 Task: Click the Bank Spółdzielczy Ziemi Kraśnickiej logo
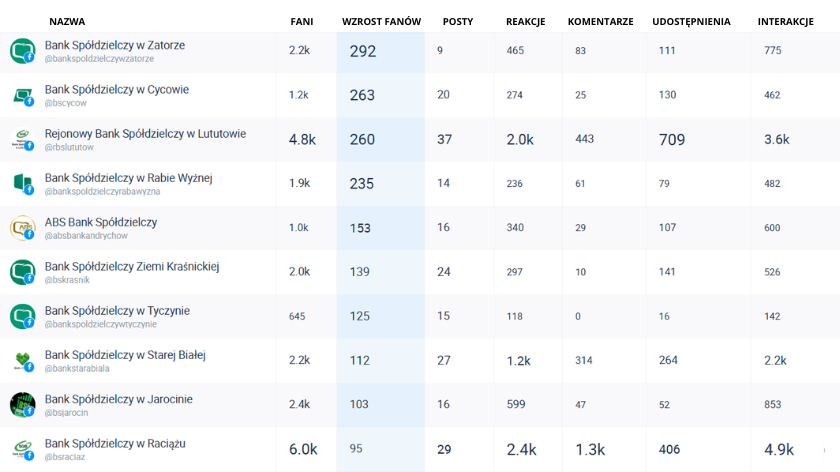22,272
